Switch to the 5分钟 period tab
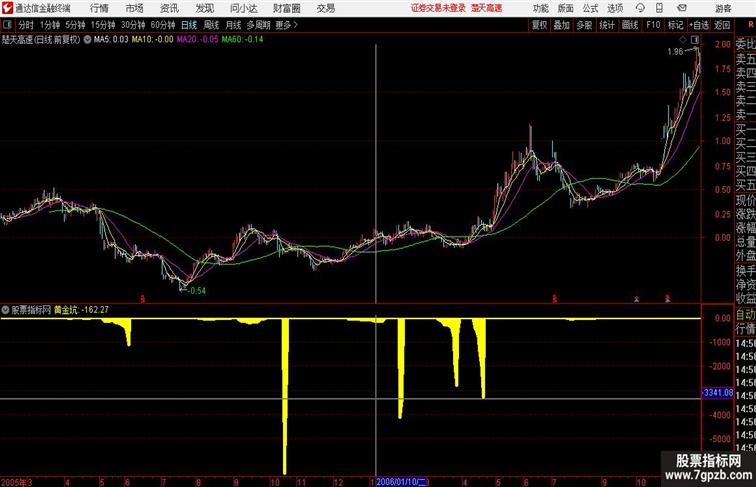Screen dimensions: 756x487 pyautogui.click(x=75, y=25)
